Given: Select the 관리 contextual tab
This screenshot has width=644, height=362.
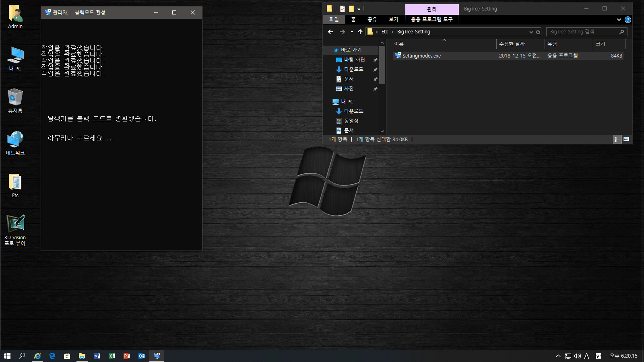Looking at the screenshot, I should [x=432, y=9].
